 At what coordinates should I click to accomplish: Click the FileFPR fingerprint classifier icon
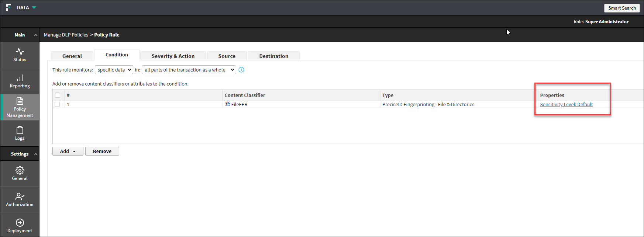click(x=227, y=104)
